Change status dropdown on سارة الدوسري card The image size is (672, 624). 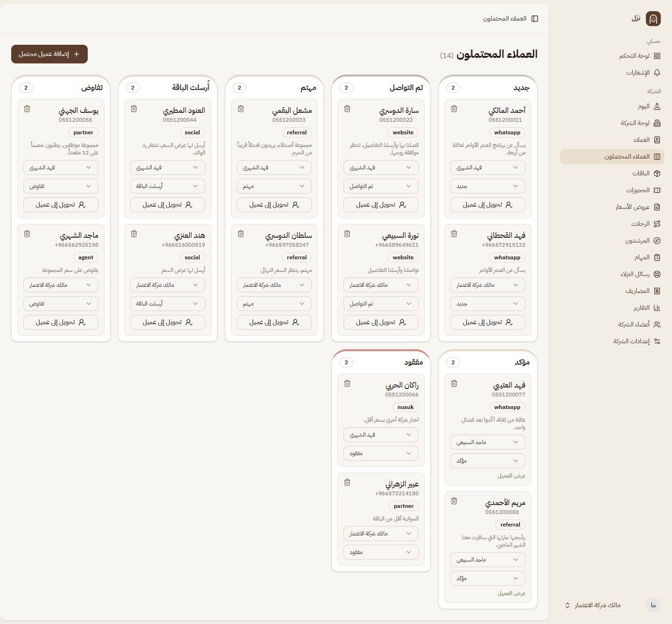coord(381,186)
